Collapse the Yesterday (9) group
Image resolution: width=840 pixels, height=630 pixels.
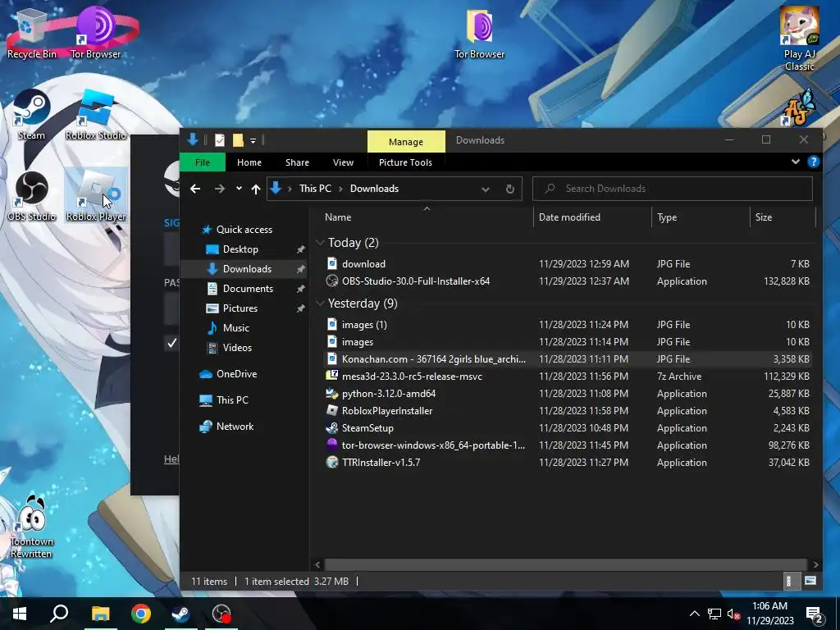[x=321, y=304]
